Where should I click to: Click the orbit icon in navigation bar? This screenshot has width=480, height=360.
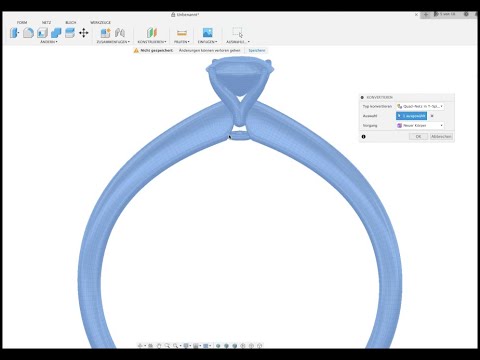[x=140, y=346]
